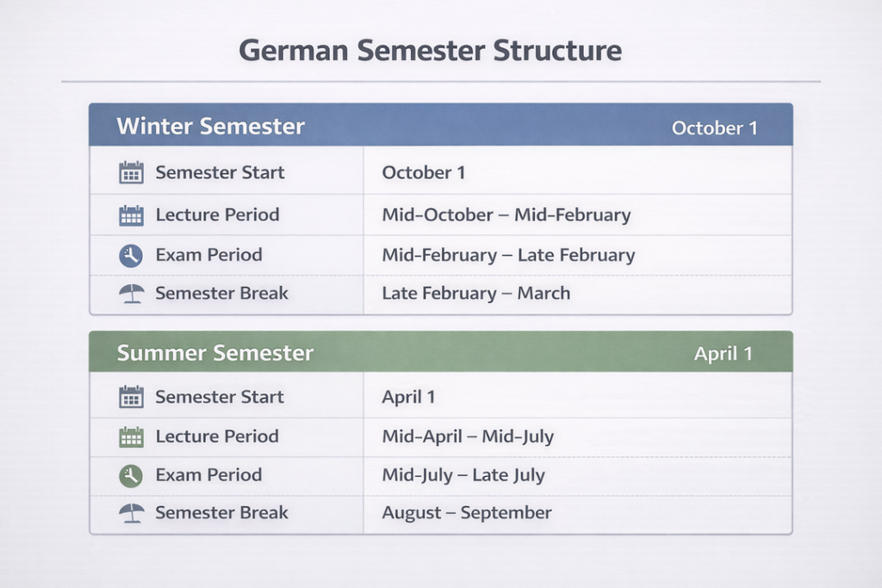Click the August – September value

467,513
